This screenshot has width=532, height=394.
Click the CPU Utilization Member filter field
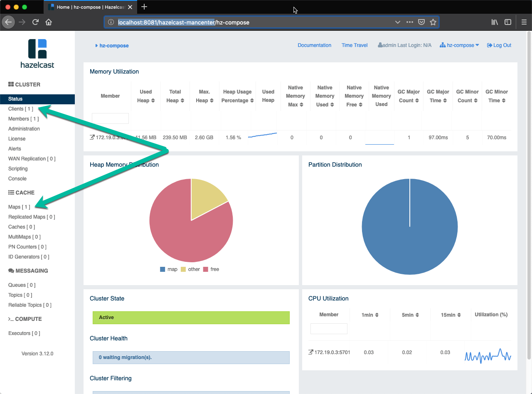click(329, 329)
